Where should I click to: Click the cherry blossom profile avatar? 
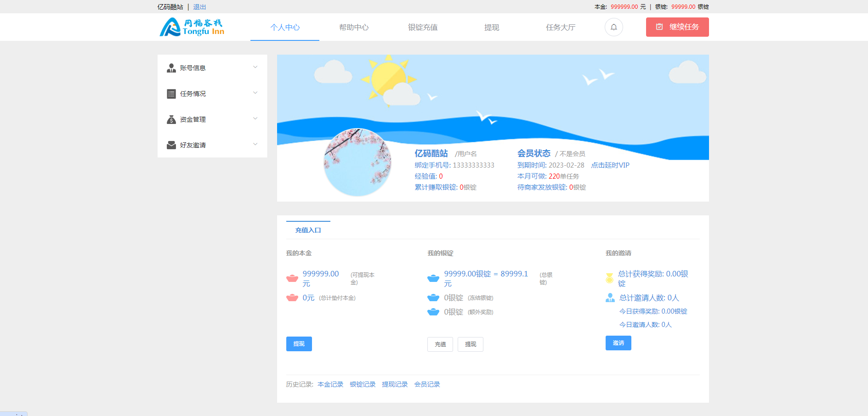pos(357,163)
